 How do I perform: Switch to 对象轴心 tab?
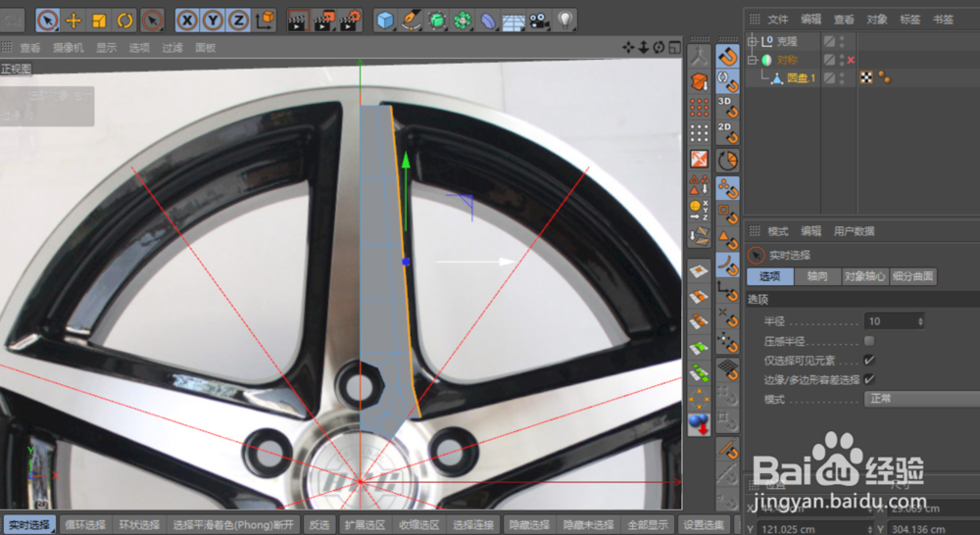point(865,276)
